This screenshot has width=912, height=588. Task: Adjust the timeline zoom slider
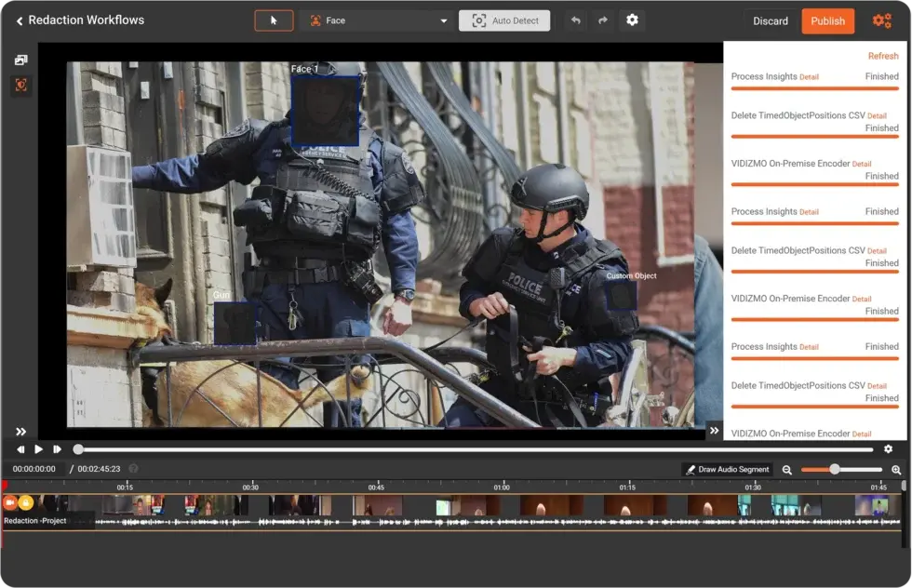point(835,470)
